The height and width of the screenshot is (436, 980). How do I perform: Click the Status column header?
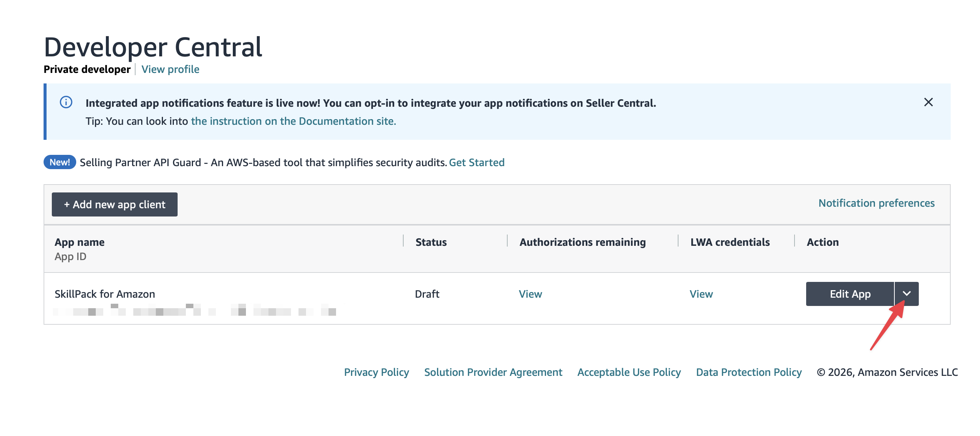[x=431, y=242]
